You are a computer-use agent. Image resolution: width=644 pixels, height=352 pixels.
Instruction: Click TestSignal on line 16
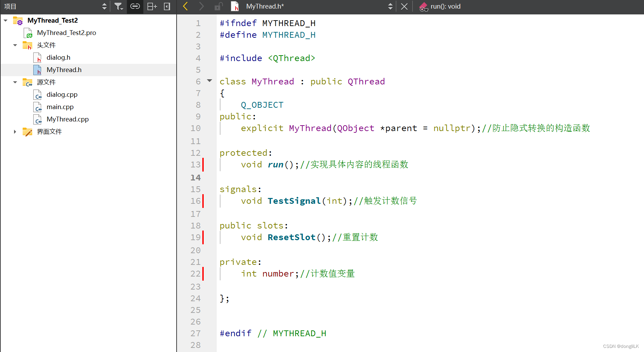pos(294,201)
